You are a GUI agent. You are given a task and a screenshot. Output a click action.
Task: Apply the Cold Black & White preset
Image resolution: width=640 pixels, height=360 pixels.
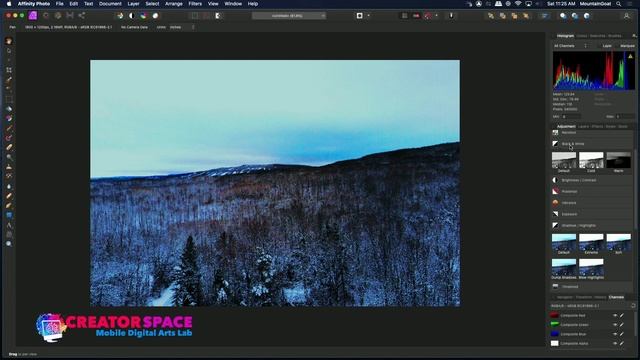(591, 162)
